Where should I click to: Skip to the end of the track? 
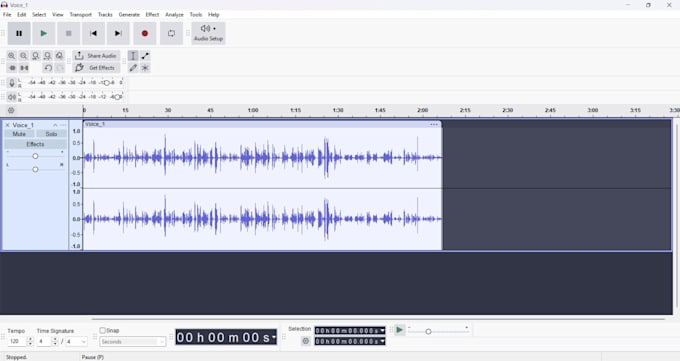pyautogui.click(x=118, y=33)
